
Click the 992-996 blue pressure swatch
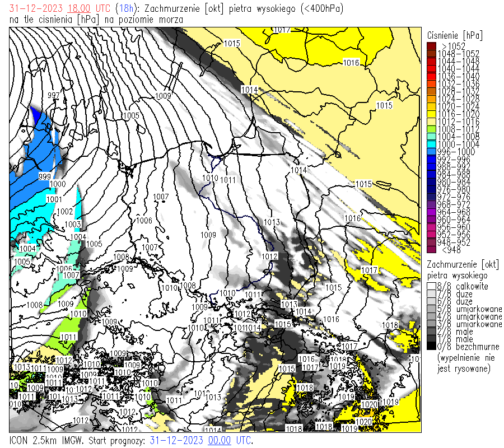(x=431, y=160)
